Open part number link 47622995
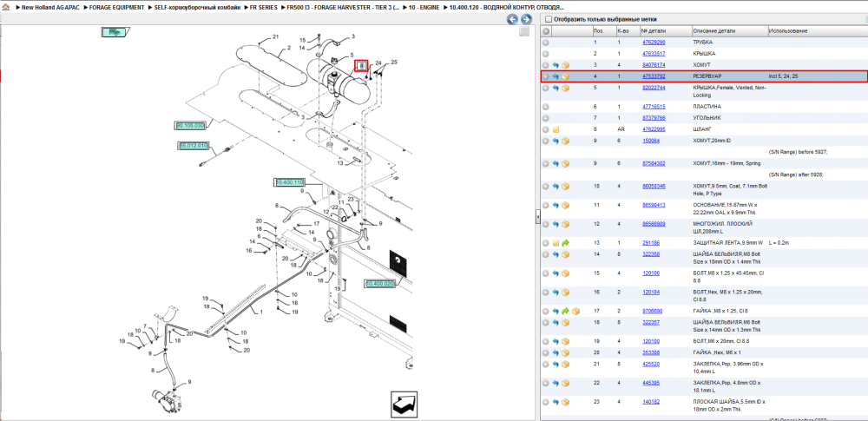The height and width of the screenshot is (421, 868). point(654,129)
